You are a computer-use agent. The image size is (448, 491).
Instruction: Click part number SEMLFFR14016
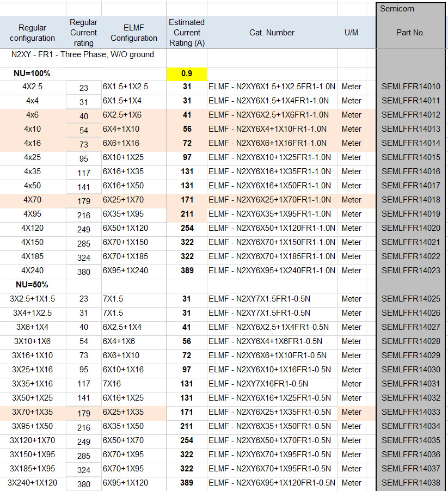pyautogui.click(x=411, y=171)
